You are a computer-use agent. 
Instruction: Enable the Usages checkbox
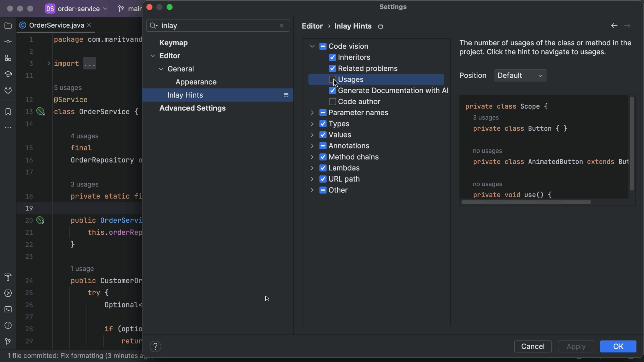point(332,79)
